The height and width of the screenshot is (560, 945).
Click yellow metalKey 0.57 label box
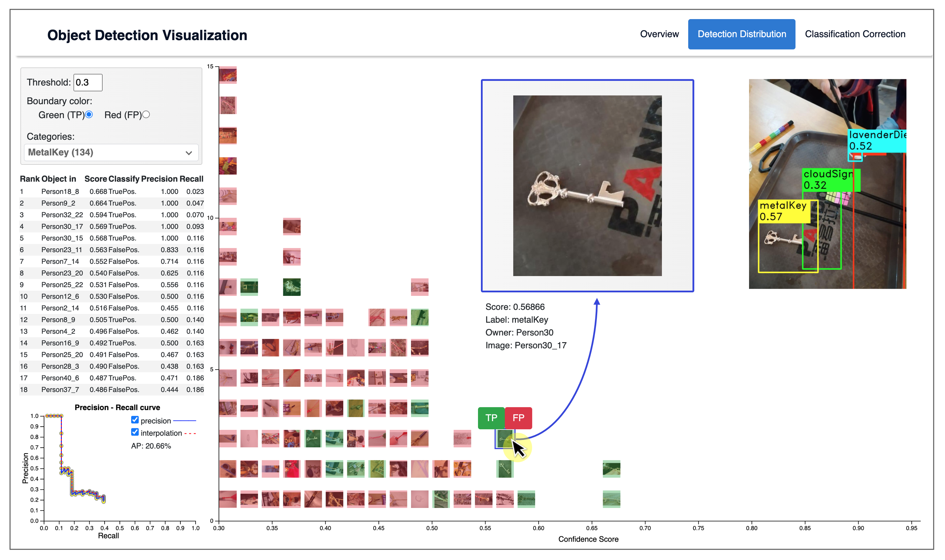pyautogui.click(x=784, y=211)
